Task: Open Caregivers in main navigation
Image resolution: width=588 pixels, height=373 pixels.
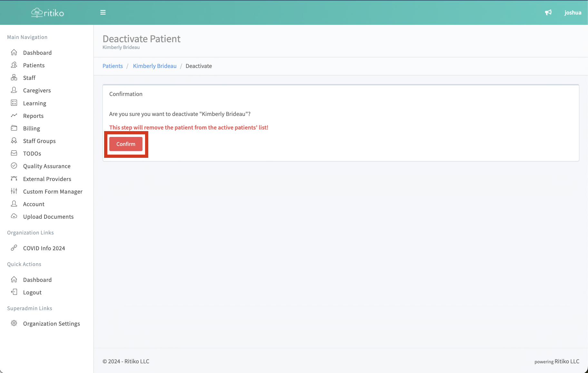Action: point(37,91)
